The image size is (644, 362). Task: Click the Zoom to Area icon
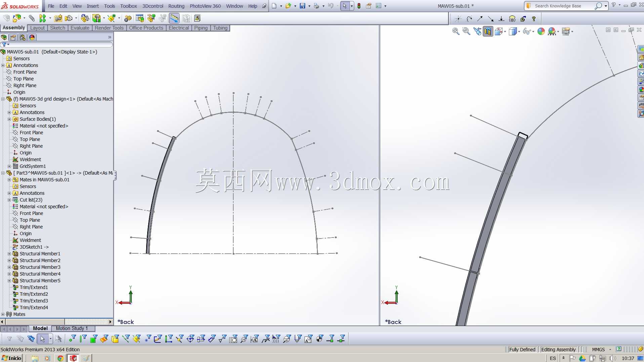pyautogui.click(x=466, y=31)
